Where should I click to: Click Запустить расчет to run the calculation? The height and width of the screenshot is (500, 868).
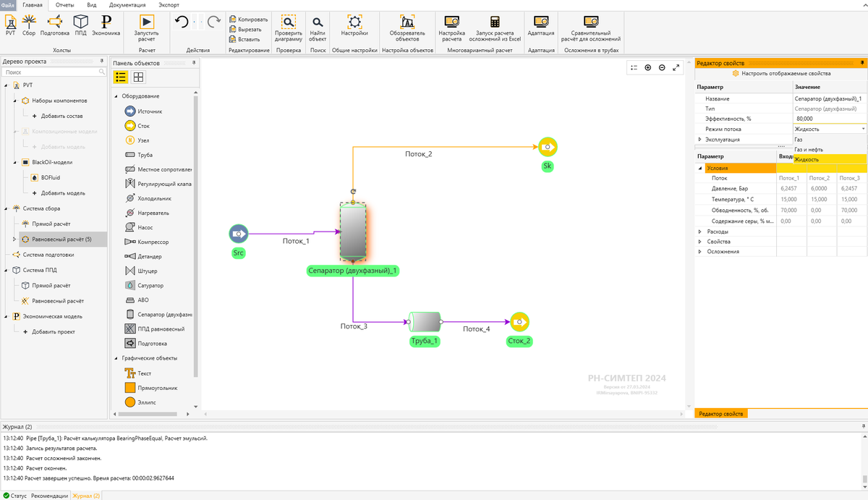147,28
